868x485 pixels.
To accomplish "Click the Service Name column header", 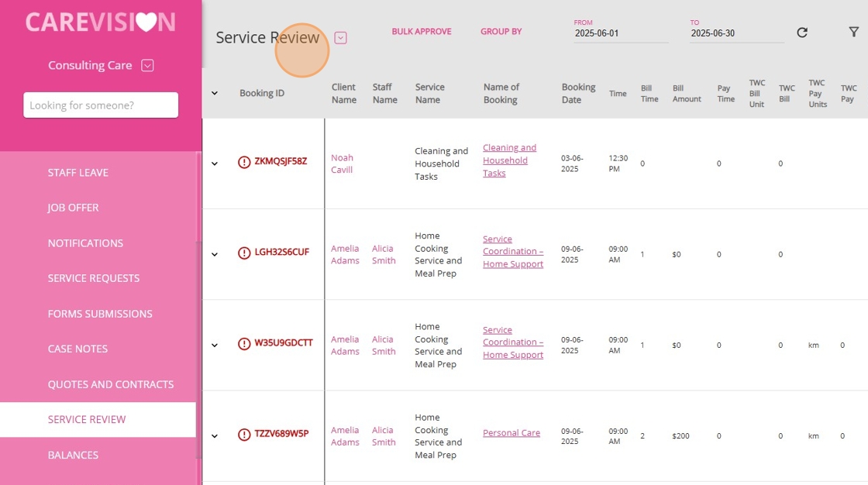I will pyautogui.click(x=429, y=94).
